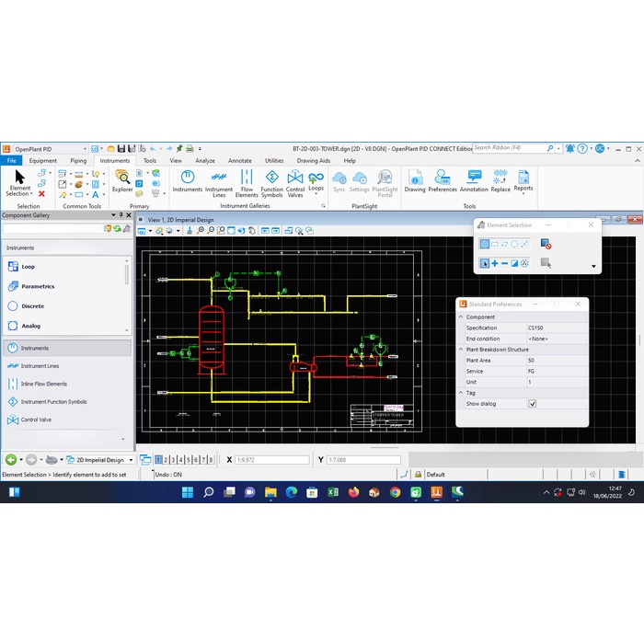
Task: Open Inline Flow Elements category
Action: [x=67, y=384]
